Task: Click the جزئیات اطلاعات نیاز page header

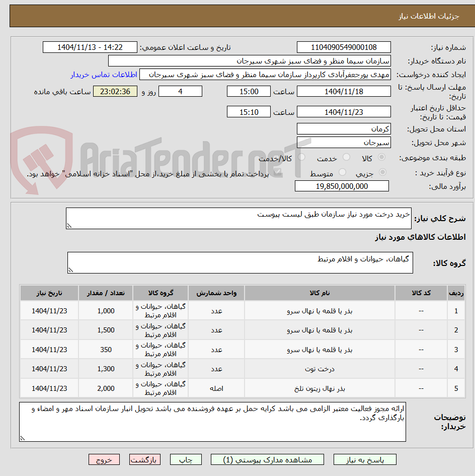Action: 429,16
